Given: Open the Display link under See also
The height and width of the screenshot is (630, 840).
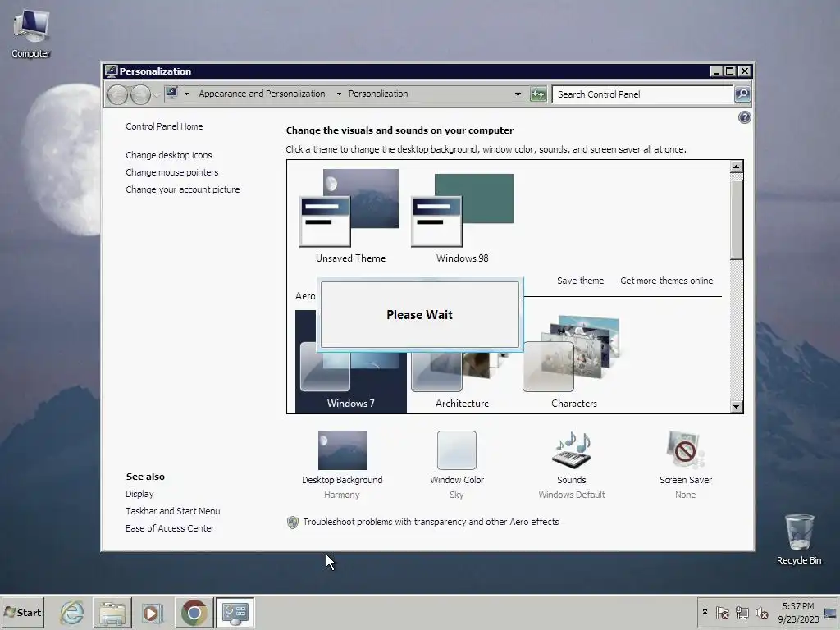Looking at the screenshot, I should coord(139,494).
